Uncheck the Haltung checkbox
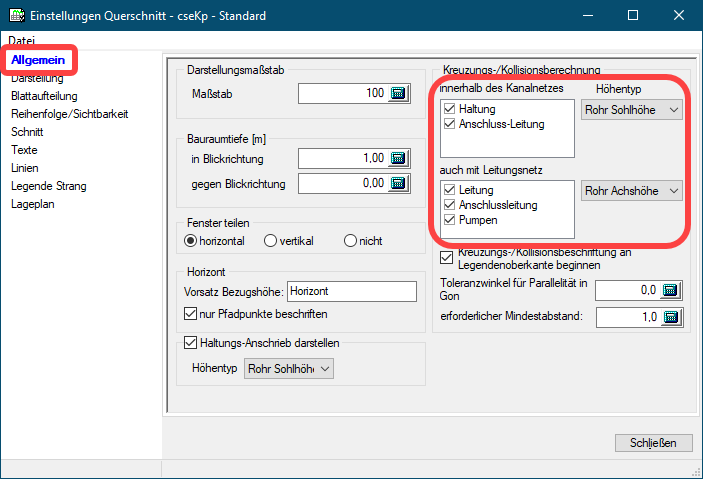703x479 pixels. (x=450, y=109)
